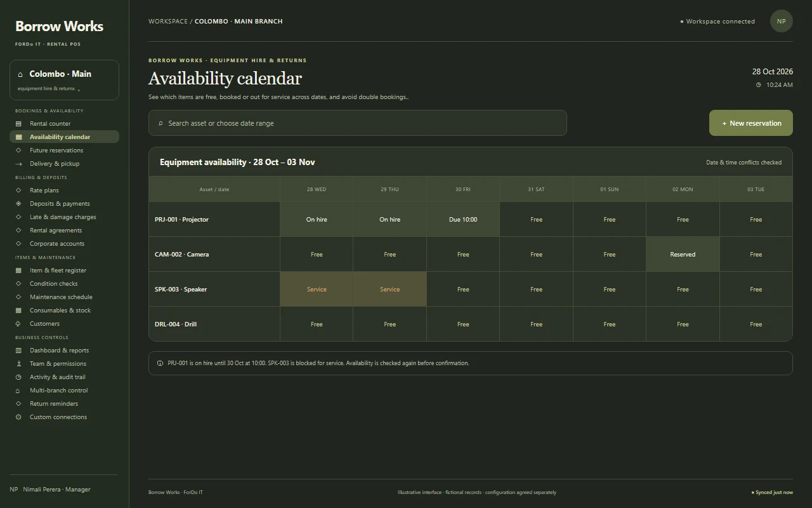This screenshot has width=812, height=508.
Task: Click the Activity & audit trail clock icon
Action: pos(18,377)
